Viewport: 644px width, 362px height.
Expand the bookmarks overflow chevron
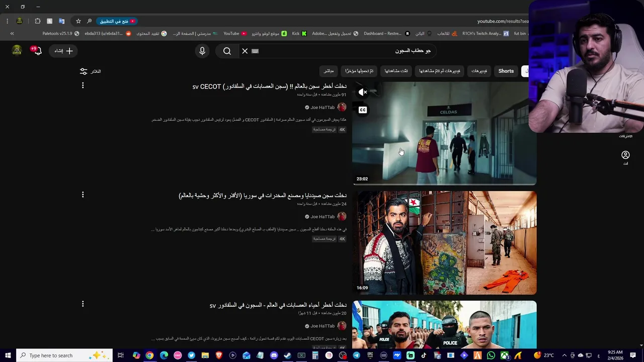[12, 34]
